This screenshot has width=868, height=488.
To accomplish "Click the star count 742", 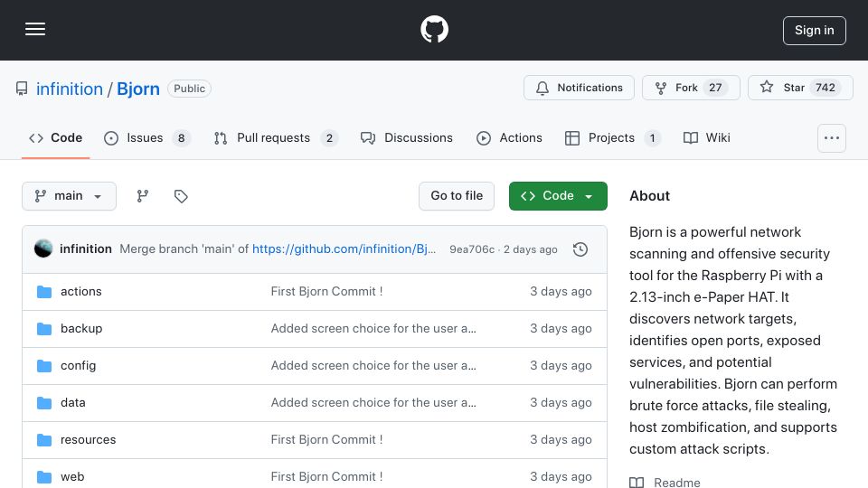I will tap(825, 88).
